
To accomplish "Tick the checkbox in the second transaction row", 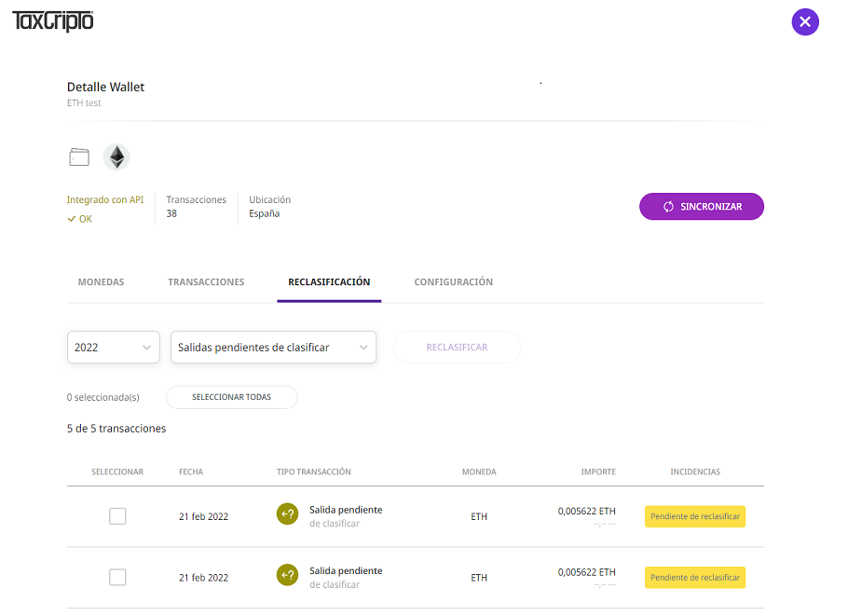I will point(117,578).
